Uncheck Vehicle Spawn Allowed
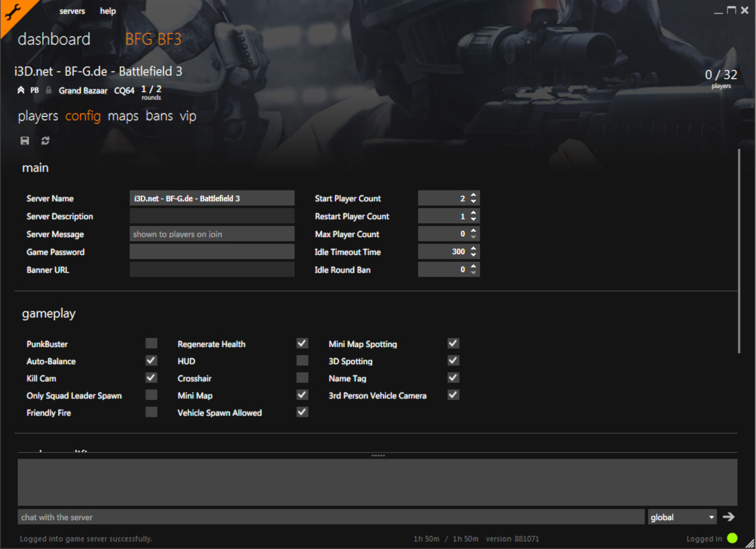Screen dimensions: 756x549 click(x=302, y=412)
